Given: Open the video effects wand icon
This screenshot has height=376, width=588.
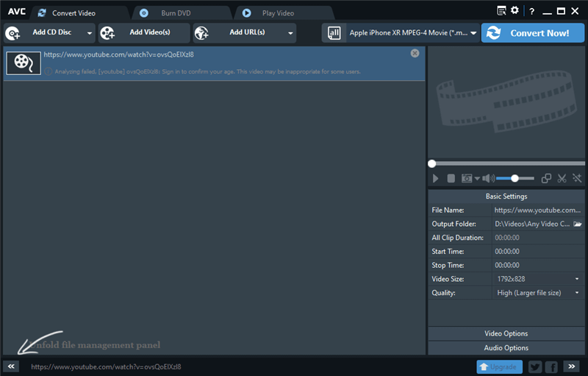Looking at the screenshot, I should pos(577,178).
